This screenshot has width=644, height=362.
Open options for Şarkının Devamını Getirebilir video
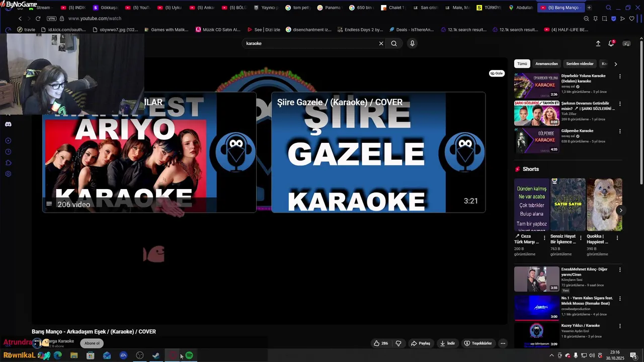(x=620, y=104)
